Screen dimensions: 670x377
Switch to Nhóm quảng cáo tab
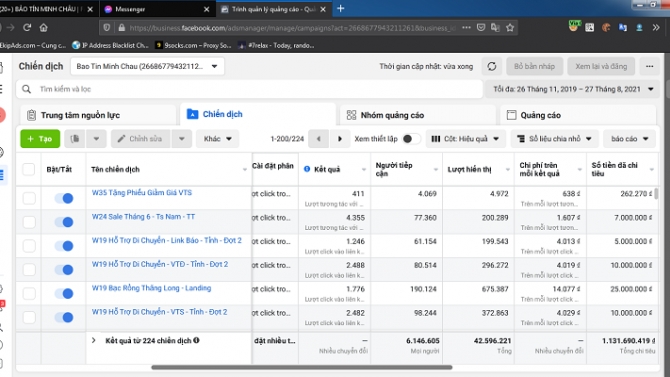417,115
